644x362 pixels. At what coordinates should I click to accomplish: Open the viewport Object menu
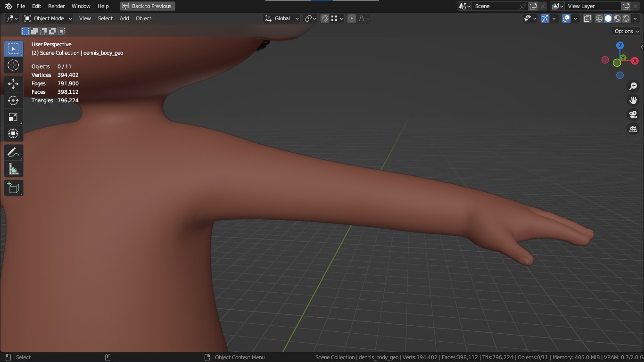click(143, 18)
